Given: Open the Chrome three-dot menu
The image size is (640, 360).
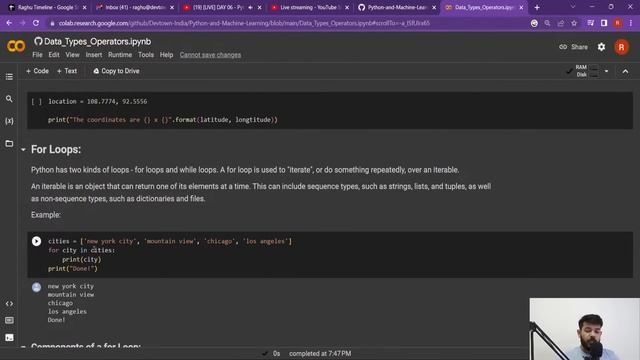Looking at the screenshot, I should 631,23.
